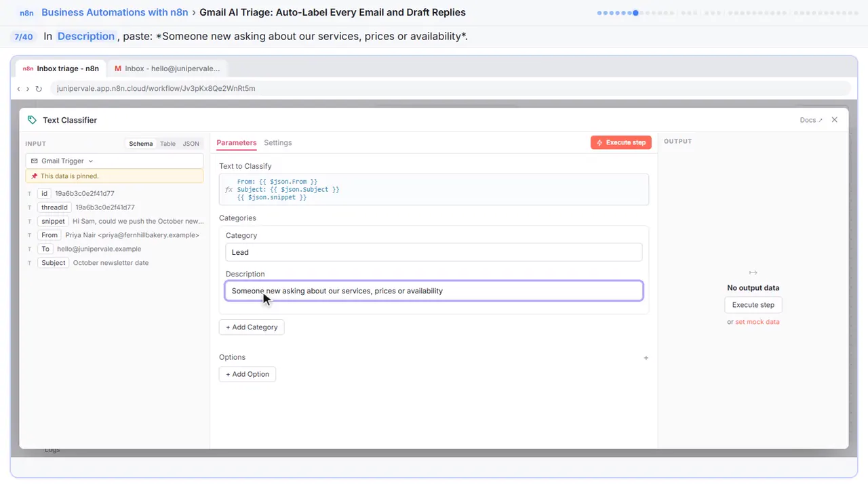
Task: Click the n8n logo in course header
Action: 26,13
